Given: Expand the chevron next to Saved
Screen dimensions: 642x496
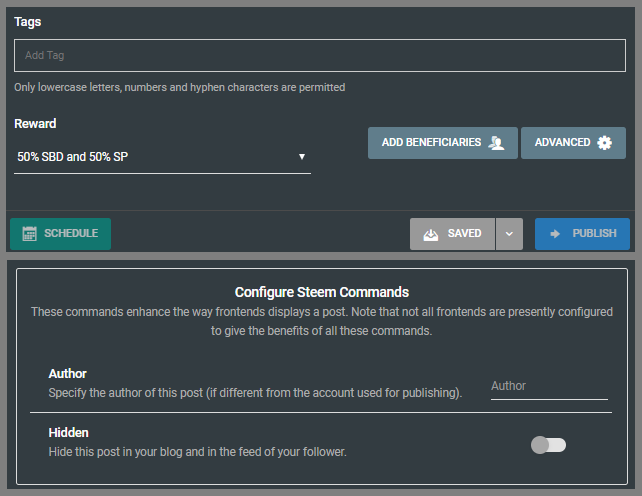Looking at the screenshot, I should (x=508, y=234).
